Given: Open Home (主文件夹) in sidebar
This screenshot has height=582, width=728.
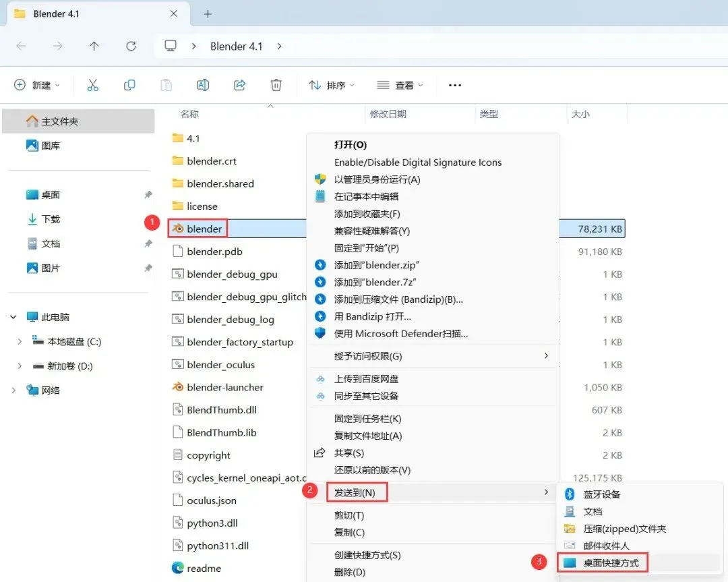Looking at the screenshot, I should click(78, 121).
